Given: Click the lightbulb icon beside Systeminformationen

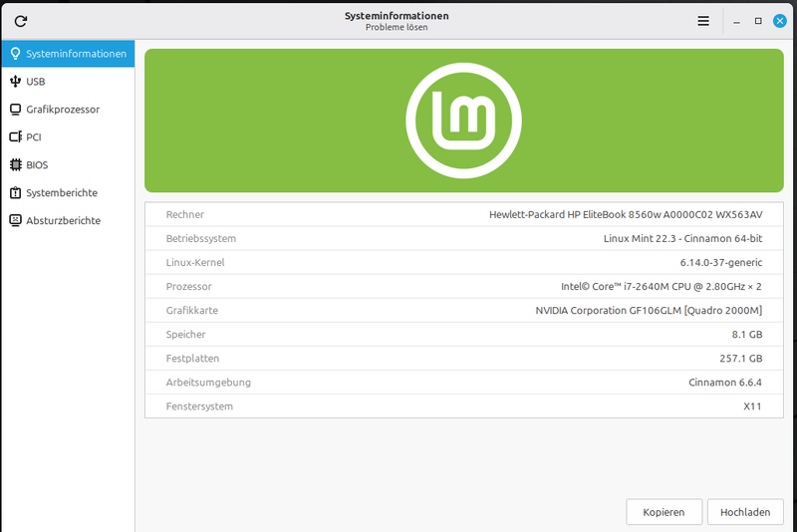Looking at the screenshot, I should [15, 54].
